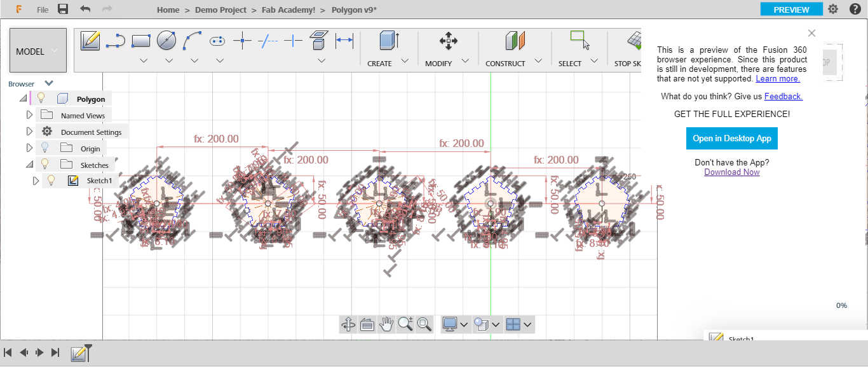Select the Point sketch tool
868x369 pixels.
tap(243, 41)
